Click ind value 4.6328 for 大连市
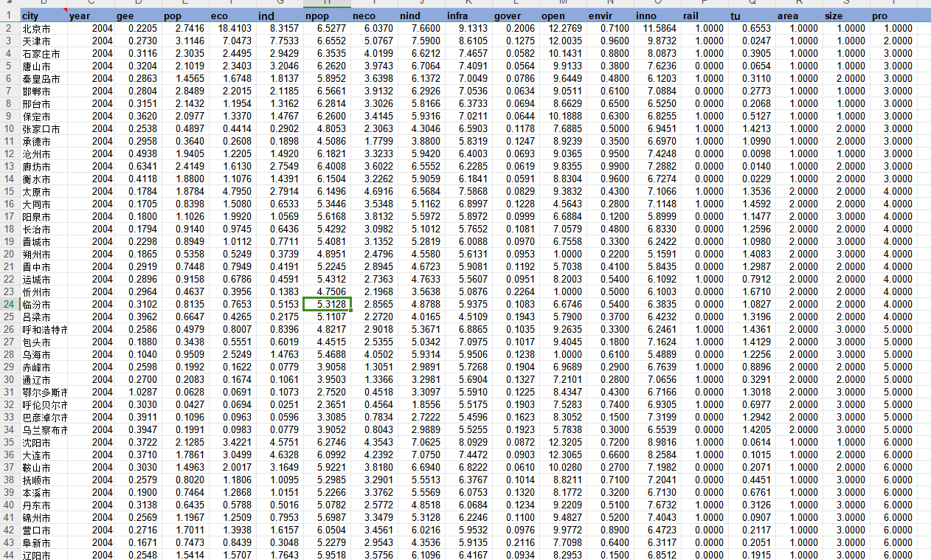 tap(280, 454)
